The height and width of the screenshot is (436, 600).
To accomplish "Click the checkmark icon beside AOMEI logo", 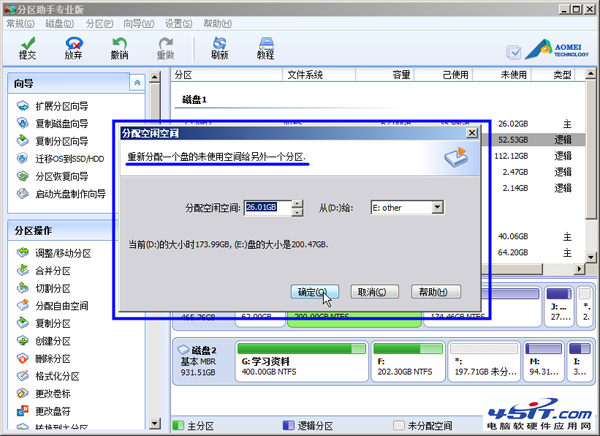I will 514,52.
